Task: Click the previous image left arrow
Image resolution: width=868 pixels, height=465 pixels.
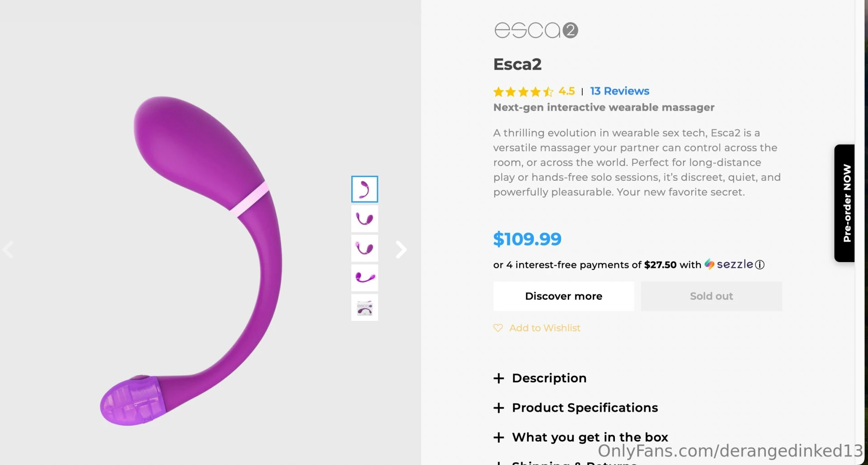Action: [x=8, y=249]
